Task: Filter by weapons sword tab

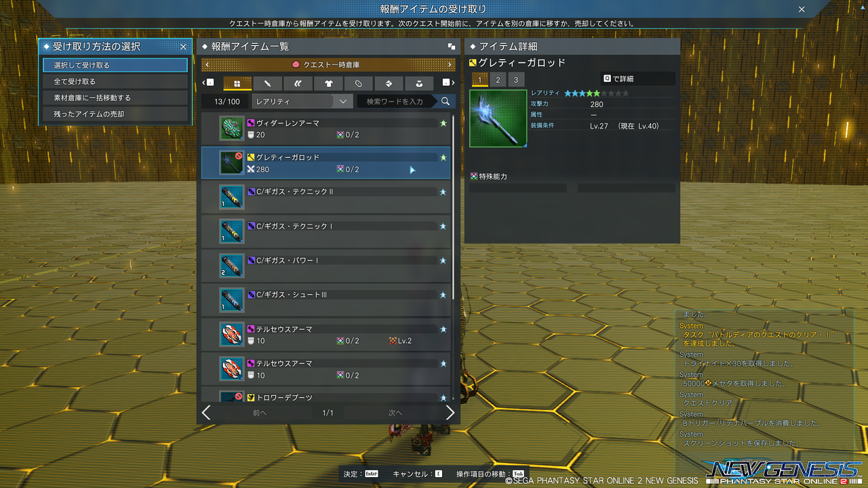Action: tap(268, 83)
